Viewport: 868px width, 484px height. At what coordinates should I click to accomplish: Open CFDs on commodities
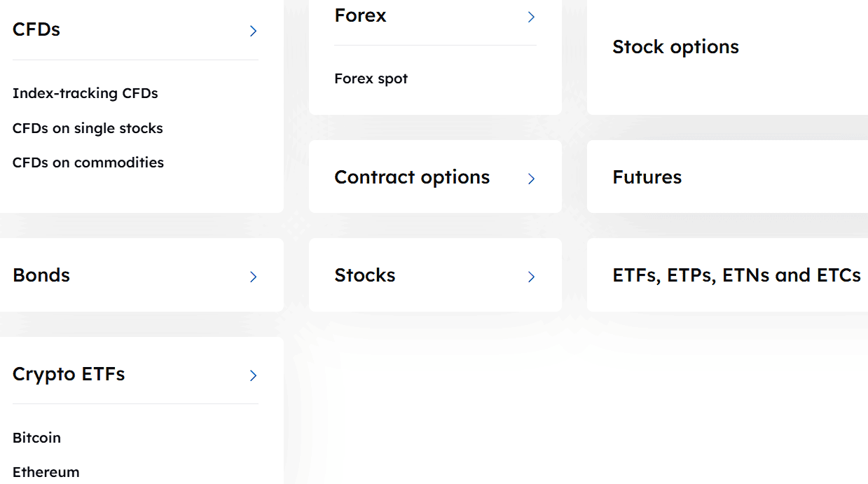pos(88,162)
